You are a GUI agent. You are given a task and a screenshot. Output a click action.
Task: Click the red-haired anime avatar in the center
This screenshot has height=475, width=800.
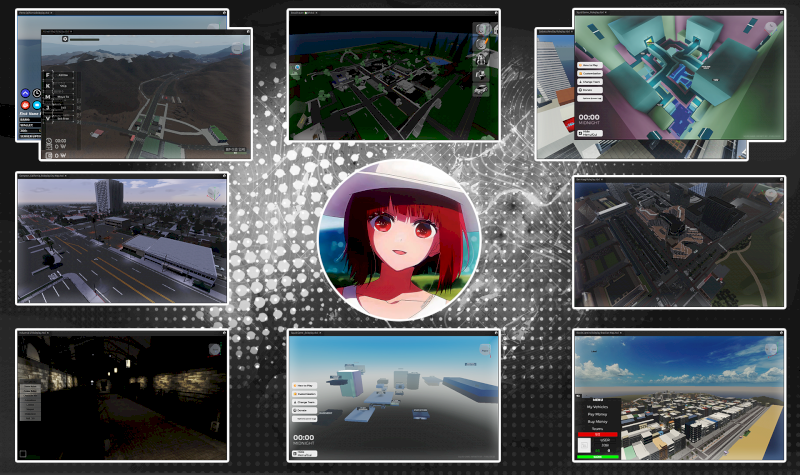click(x=399, y=239)
